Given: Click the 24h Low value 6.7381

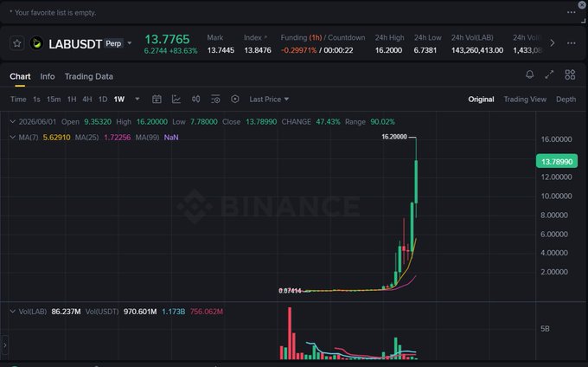Looking at the screenshot, I should 425,50.
